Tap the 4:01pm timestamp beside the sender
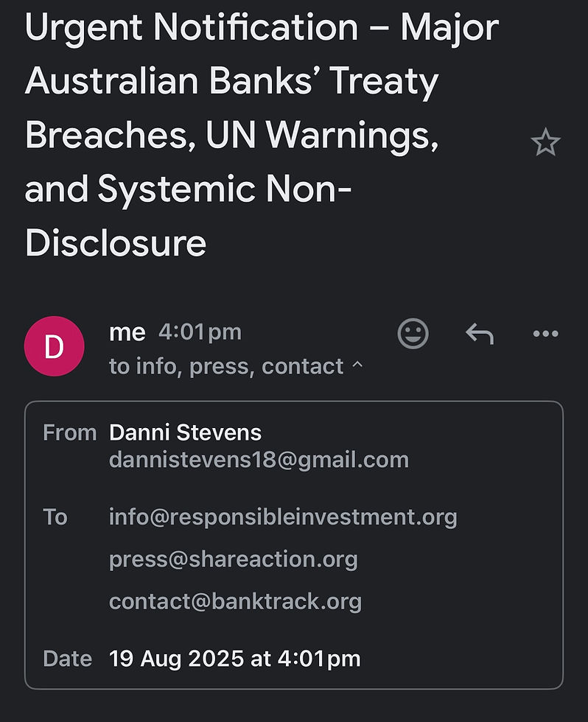Viewport: 588px width, 722px height. coord(200,332)
